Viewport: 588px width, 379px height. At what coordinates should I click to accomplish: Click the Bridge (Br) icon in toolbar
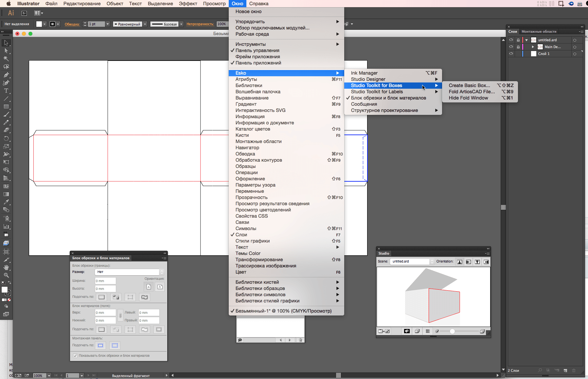tap(24, 13)
